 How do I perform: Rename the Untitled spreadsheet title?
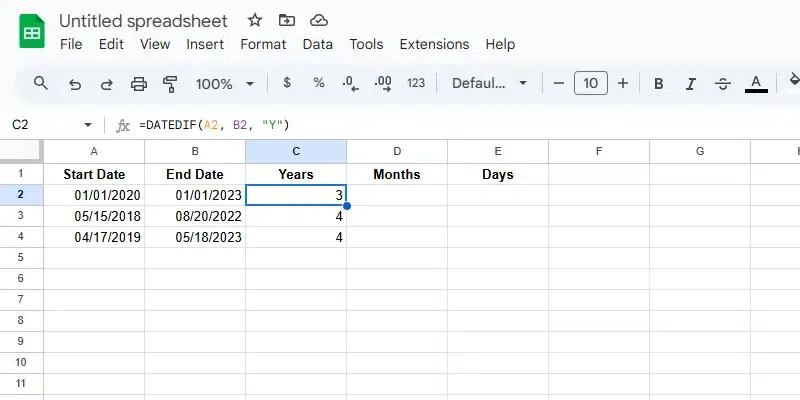coord(143,21)
